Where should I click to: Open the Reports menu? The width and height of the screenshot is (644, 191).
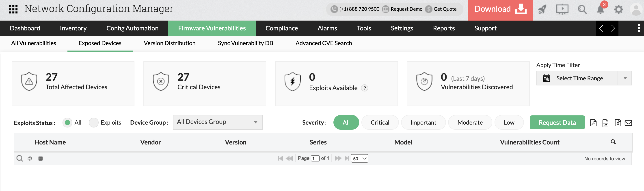click(x=444, y=28)
